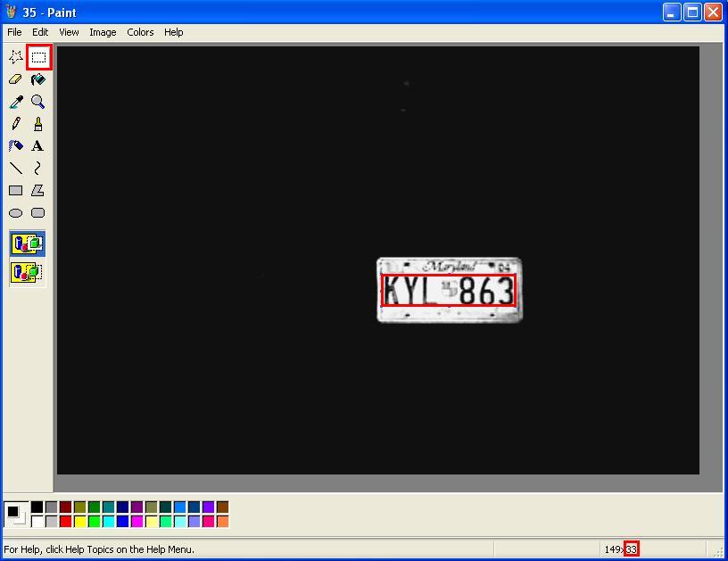728x561 pixels.
Task: Pick the black palette swatch
Action: 37,507
